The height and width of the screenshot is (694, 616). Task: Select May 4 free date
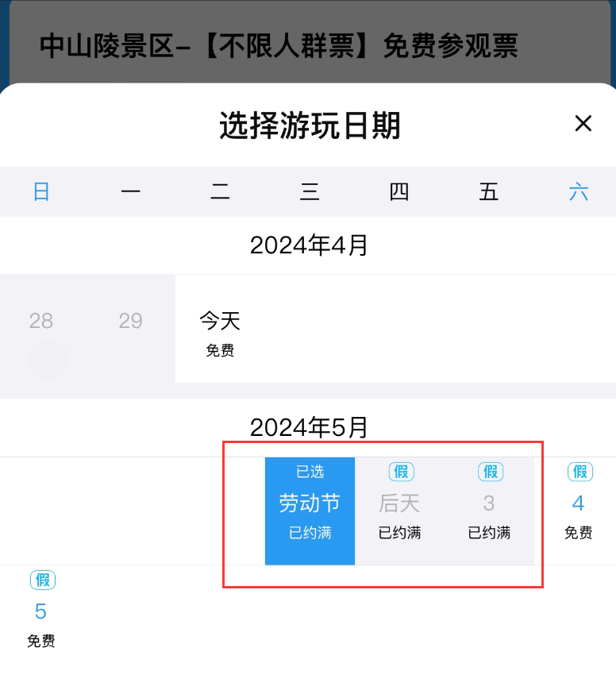pos(579,511)
